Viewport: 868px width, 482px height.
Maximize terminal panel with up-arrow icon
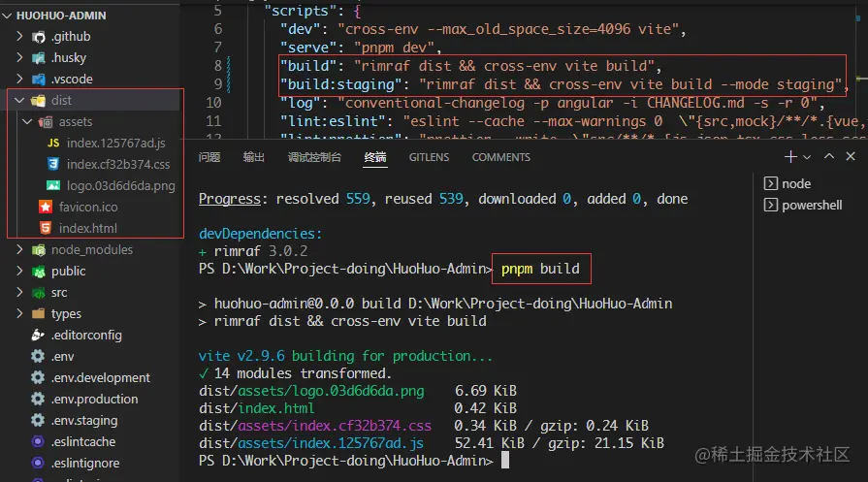click(x=828, y=156)
